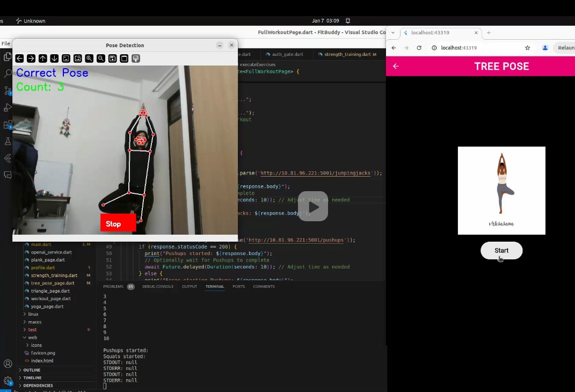Pan down in the Pose Detection toolbar
This screenshot has width=575, height=392.
[x=54, y=59]
